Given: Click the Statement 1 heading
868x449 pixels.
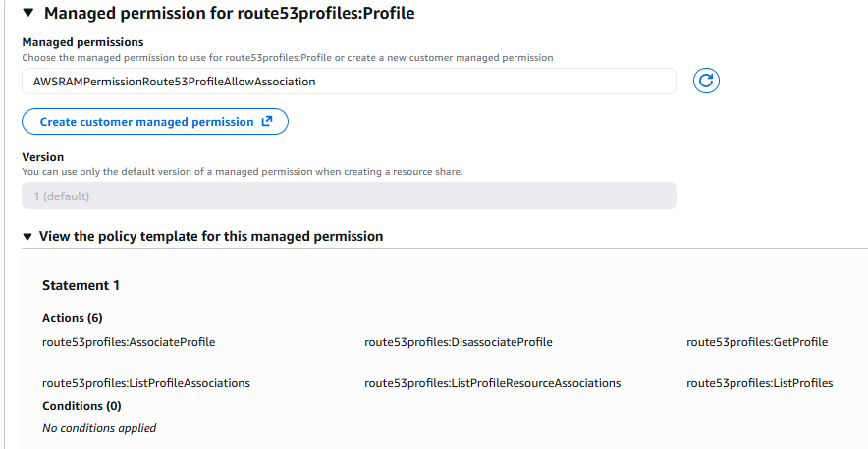Looking at the screenshot, I should coord(81,285).
